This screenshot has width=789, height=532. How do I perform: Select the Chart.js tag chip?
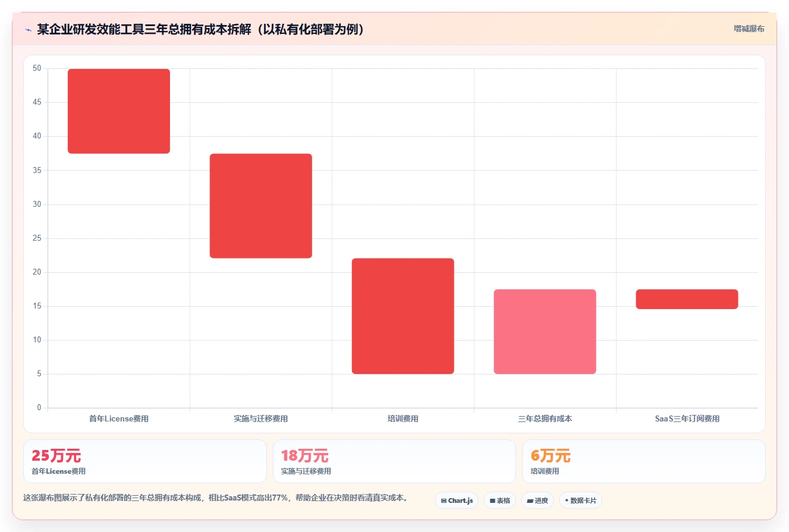(457, 500)
